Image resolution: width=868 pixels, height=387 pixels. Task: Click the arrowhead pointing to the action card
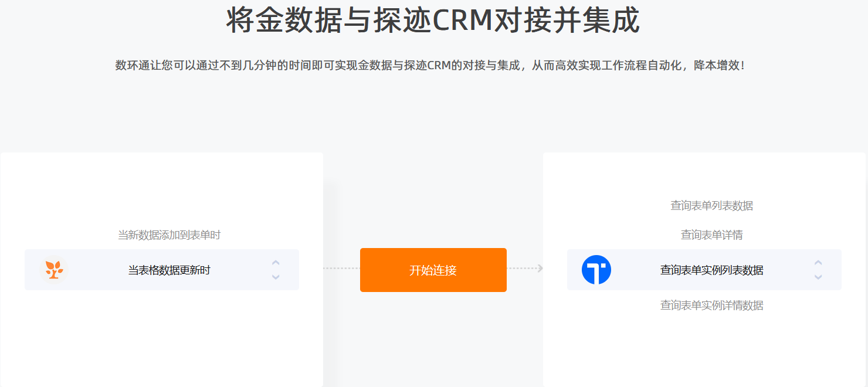point(540,269)
